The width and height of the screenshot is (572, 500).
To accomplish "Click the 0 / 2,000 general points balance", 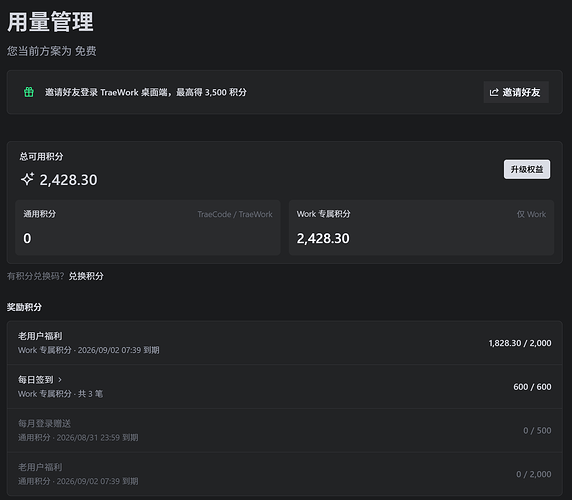I will click(x=534, y=474).
